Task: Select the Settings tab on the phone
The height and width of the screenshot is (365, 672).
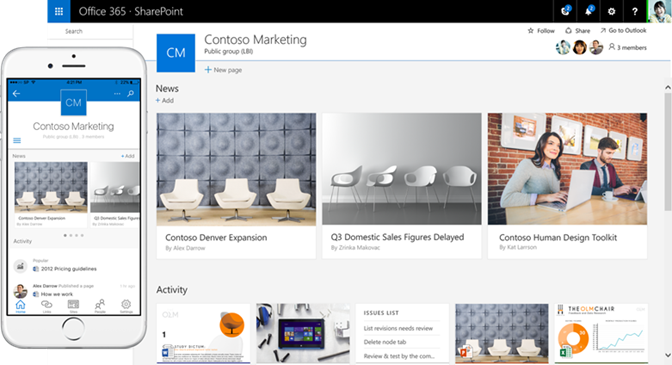Action: [126, 306]
